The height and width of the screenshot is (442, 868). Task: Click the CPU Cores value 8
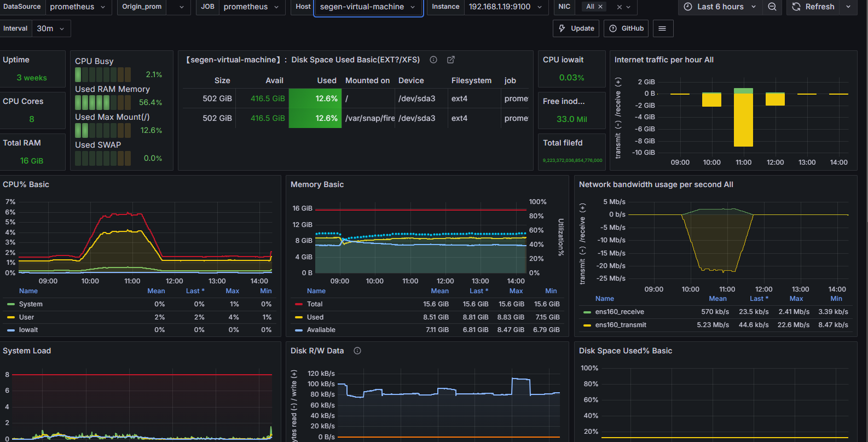pos(32,119)
